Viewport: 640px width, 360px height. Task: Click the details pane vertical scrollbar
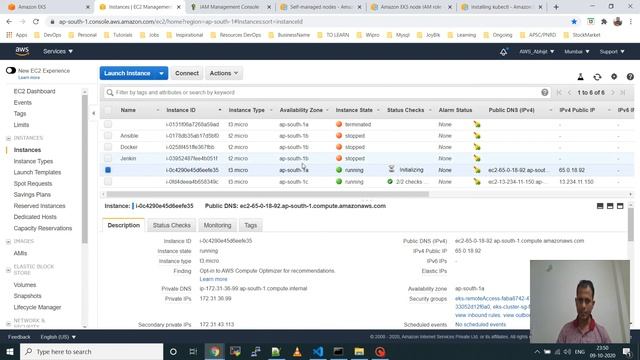click(x=631, y=225)
